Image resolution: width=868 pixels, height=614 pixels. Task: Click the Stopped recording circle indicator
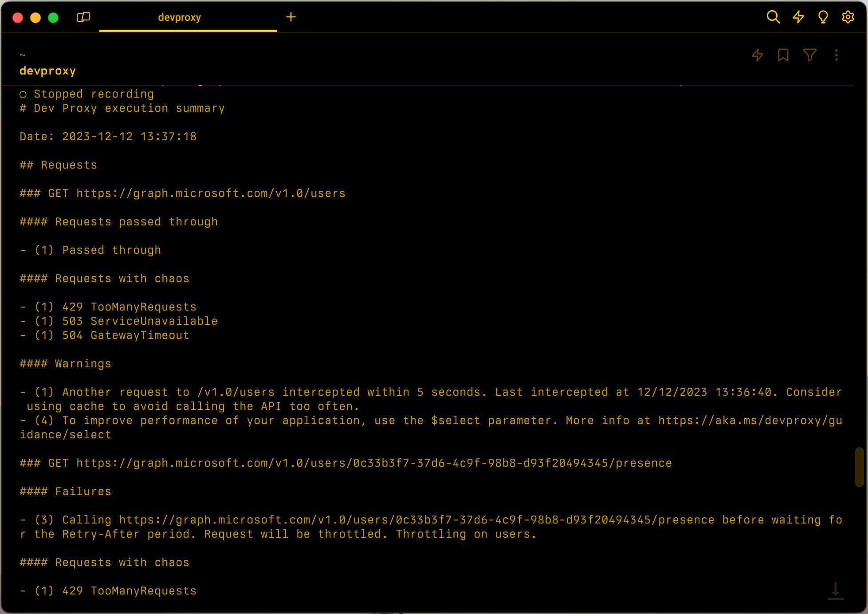[x=23, y=94]
